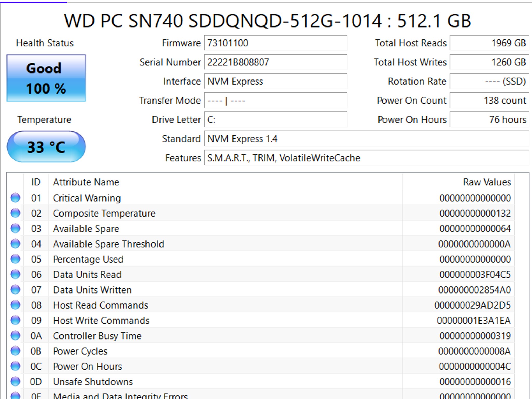
Task: Click the Firmware field showing 73101100
Action: pos(275,43)
